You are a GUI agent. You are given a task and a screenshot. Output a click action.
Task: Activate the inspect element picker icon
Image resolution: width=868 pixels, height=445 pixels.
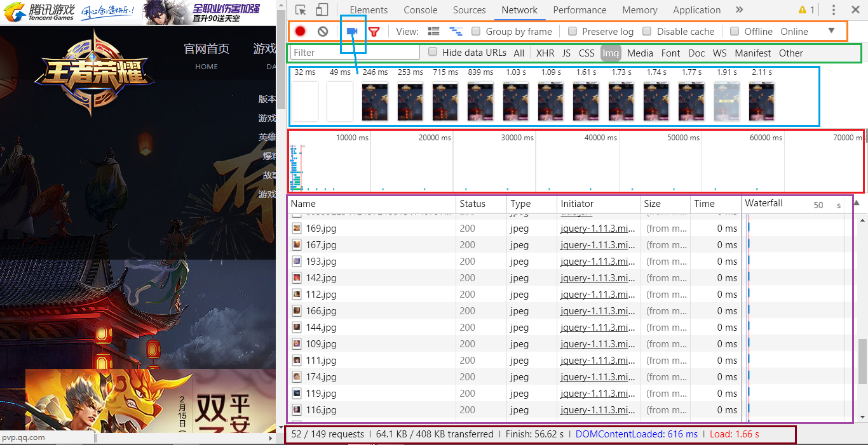tap(301, 10)
